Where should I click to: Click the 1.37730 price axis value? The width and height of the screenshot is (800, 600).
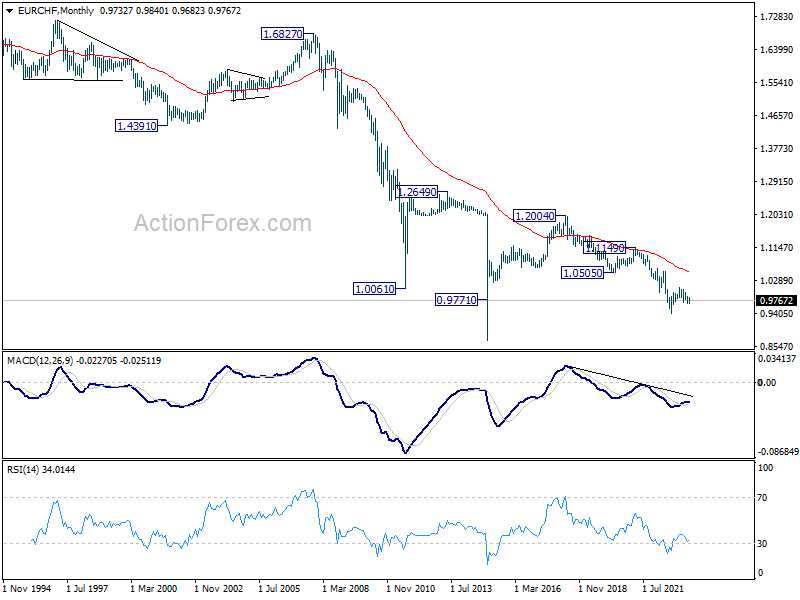[x=776, y=148]
